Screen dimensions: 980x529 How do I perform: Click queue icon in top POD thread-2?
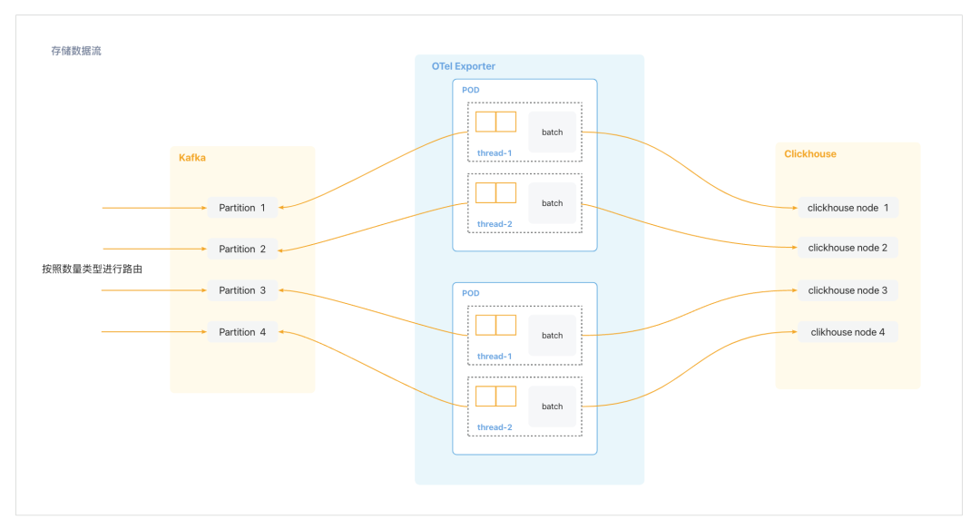[495, 192]
